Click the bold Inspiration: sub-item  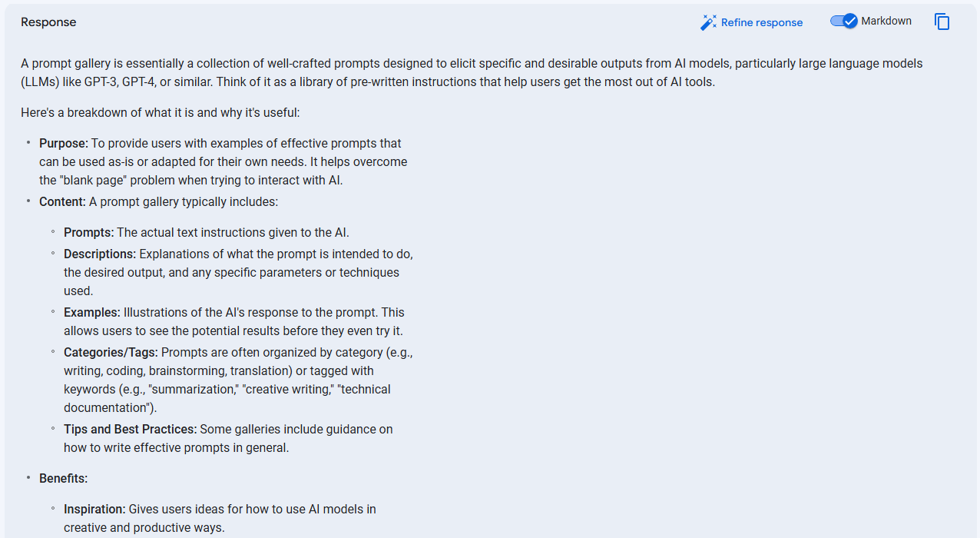click(94, 510)
